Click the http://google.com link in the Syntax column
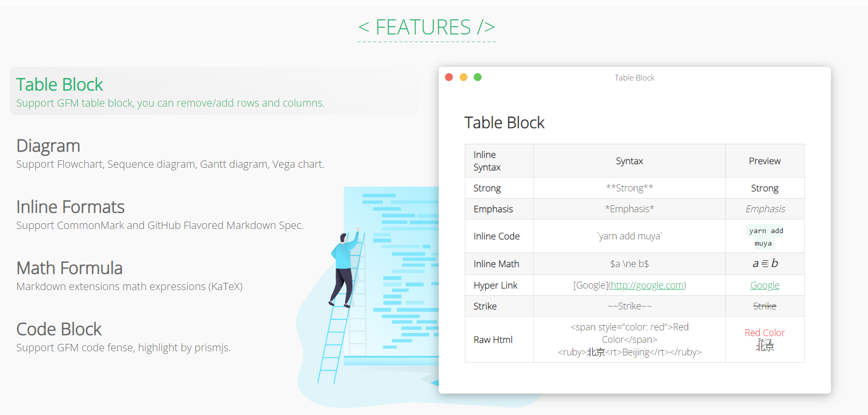 coord(647,285)
